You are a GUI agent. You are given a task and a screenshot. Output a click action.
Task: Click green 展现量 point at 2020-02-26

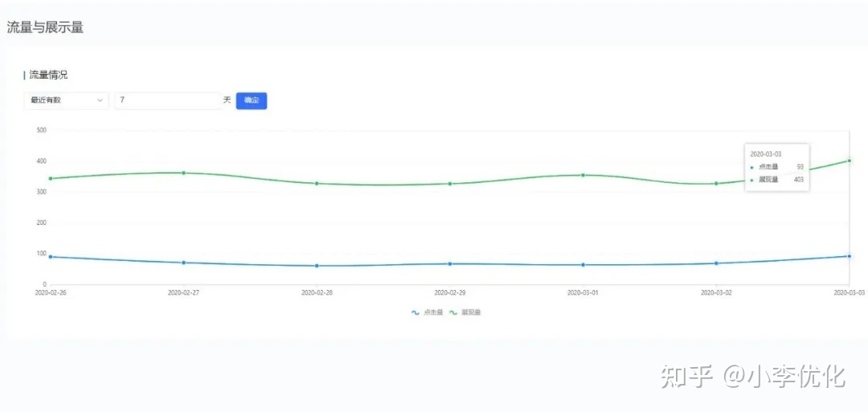point(51,178)
